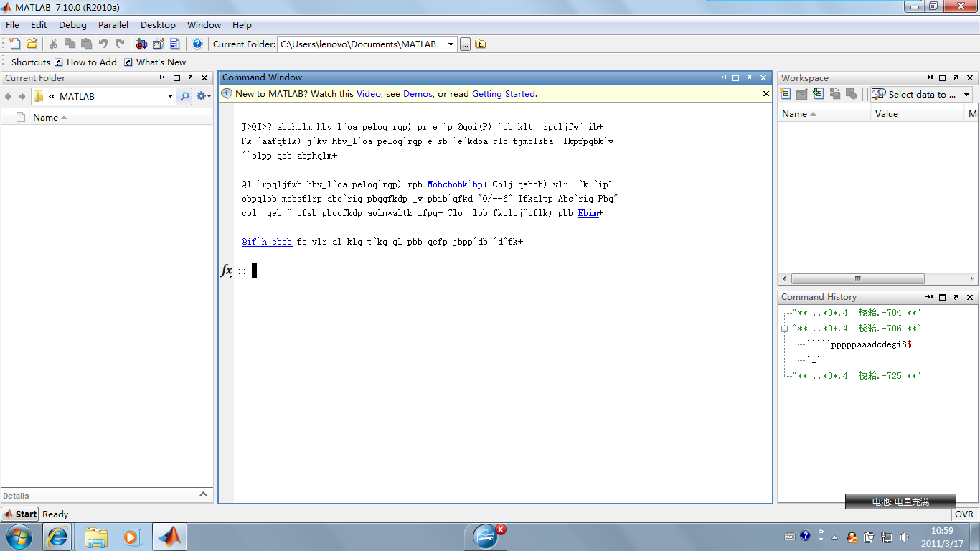The width and height of the screenshot is (980, 551).
Task: Click the Redo arrow in the toolbar
Action: pos(120,44)
